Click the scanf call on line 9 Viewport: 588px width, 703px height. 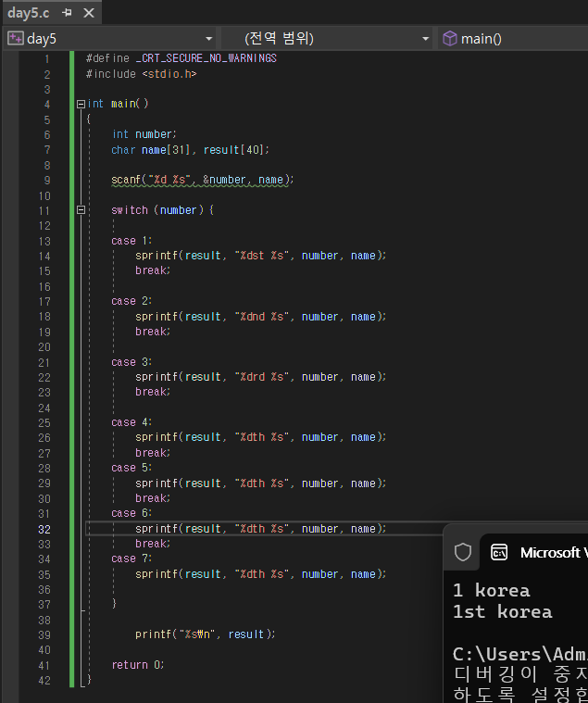click(x=203, y=180)
